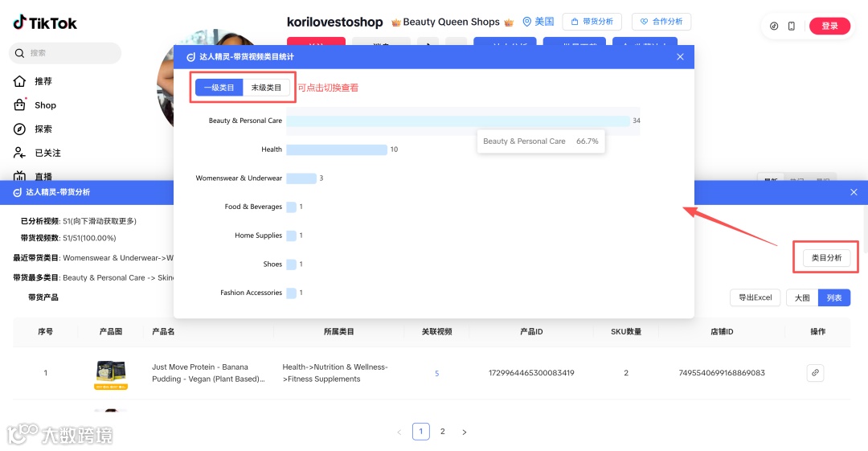
Task: Click the SKU数量 column header
Action: tap(626, 331)
